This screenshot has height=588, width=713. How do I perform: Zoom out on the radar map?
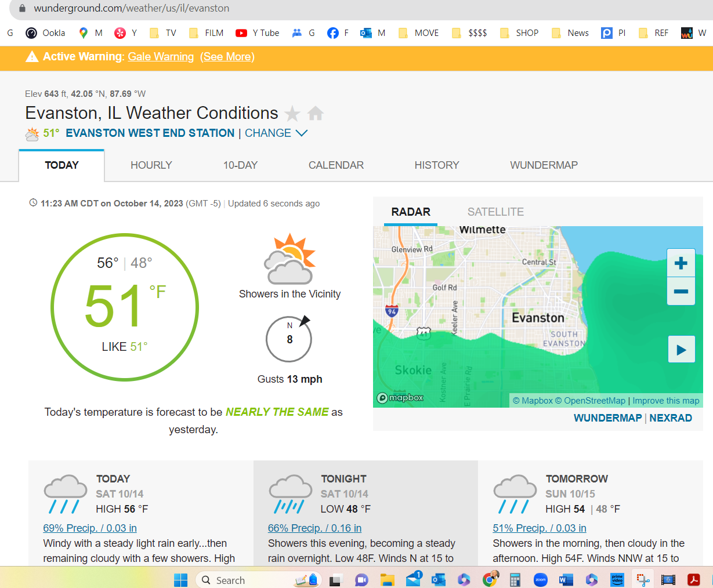click(x=681, y=292)
